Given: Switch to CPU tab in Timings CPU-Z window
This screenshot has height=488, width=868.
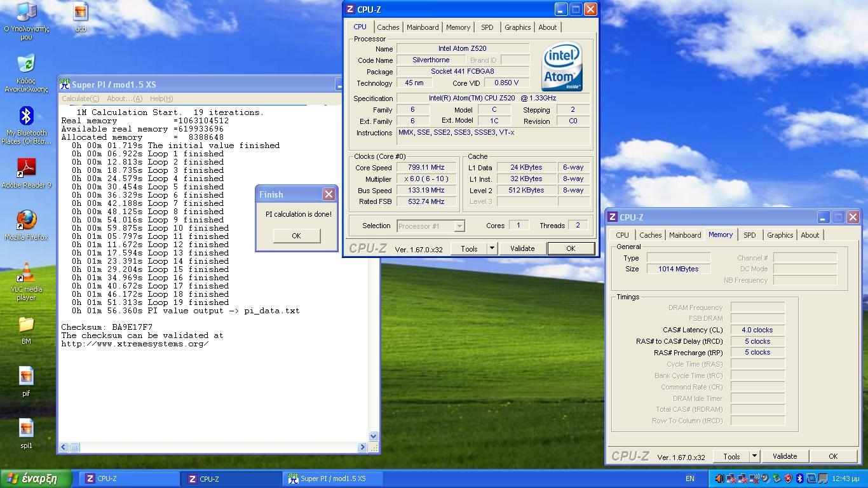Looking at the screenshot, I should coord(623,235).
